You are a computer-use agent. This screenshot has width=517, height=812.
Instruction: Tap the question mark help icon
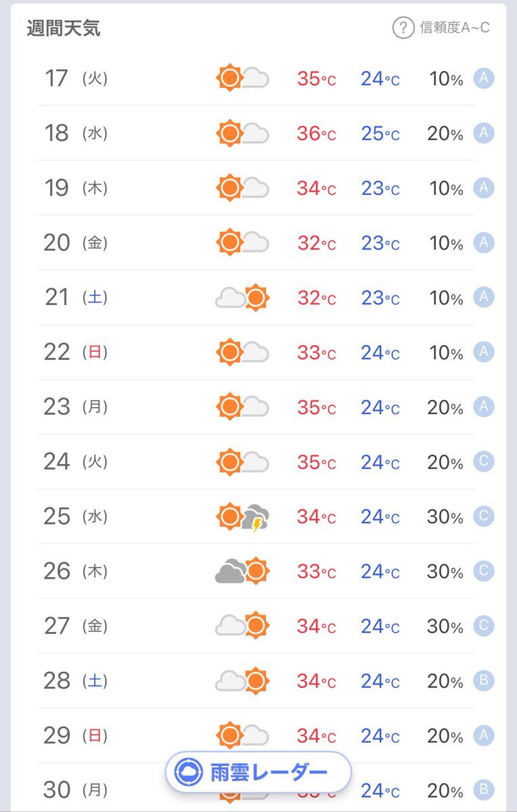point(403,28)
